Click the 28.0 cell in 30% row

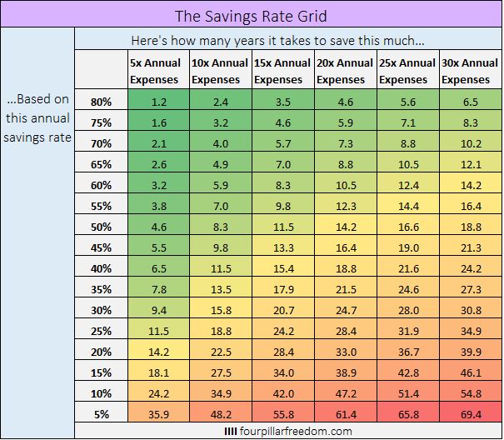pos(408,310)
